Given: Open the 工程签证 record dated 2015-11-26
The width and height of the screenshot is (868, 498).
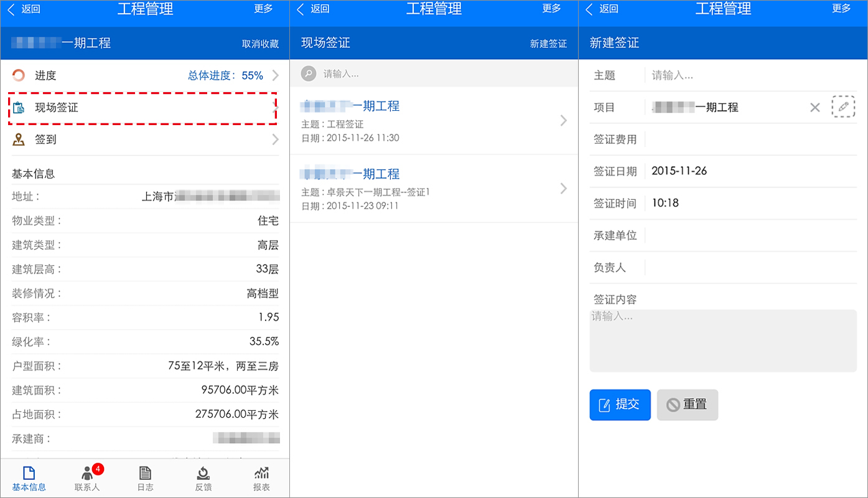Looking at the screenshot, I should [x=434, y=121].
